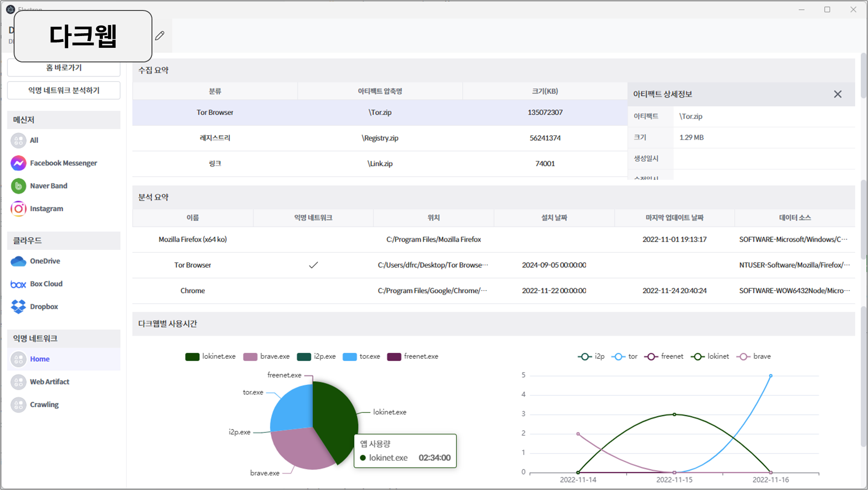Select the All messengers icon
Image resolution: width=868 pixels, height=490 pixels.
point(18,140)
